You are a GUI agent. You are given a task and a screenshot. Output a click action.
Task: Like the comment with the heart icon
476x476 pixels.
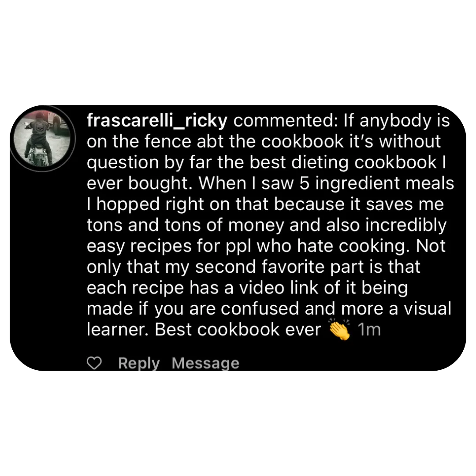point(94,363)
